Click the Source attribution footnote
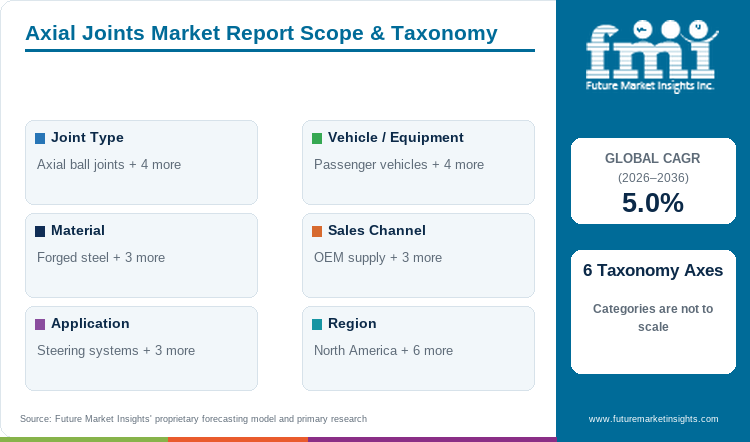This screenshot has width=750, height=442. click(194, 419)
